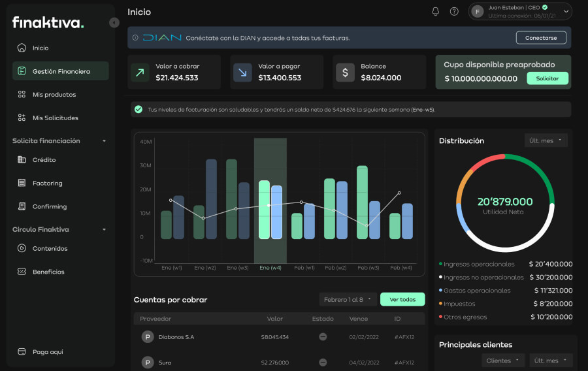Screen dimensions: 588x371
Task: Click the info icon beside DIAN
Action: pos(135,38)
